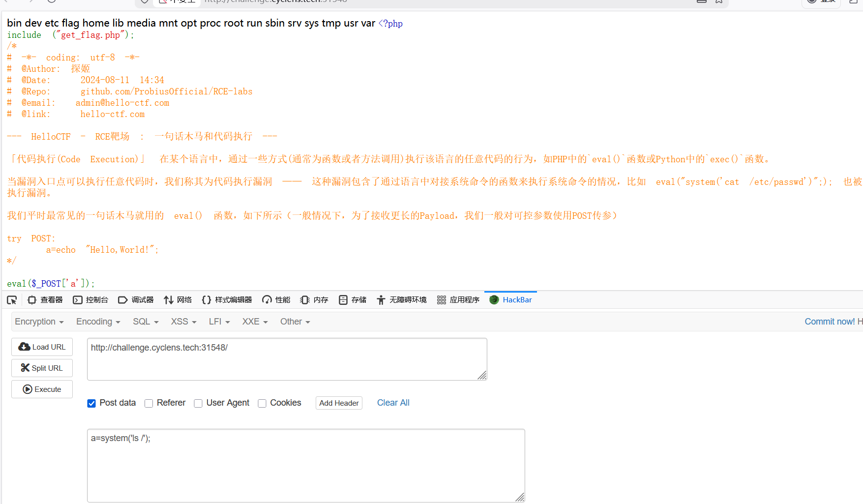Click the eval($_POST['a']); code line
This screenshot has width=863, height=504.
tap(51, 283)
